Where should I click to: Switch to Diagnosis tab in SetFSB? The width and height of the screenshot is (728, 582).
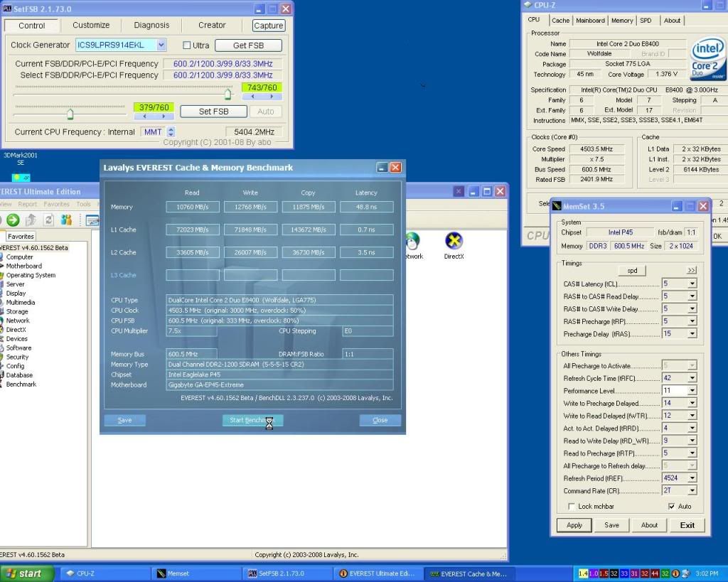pyautogui.click(x=151, y=25)
